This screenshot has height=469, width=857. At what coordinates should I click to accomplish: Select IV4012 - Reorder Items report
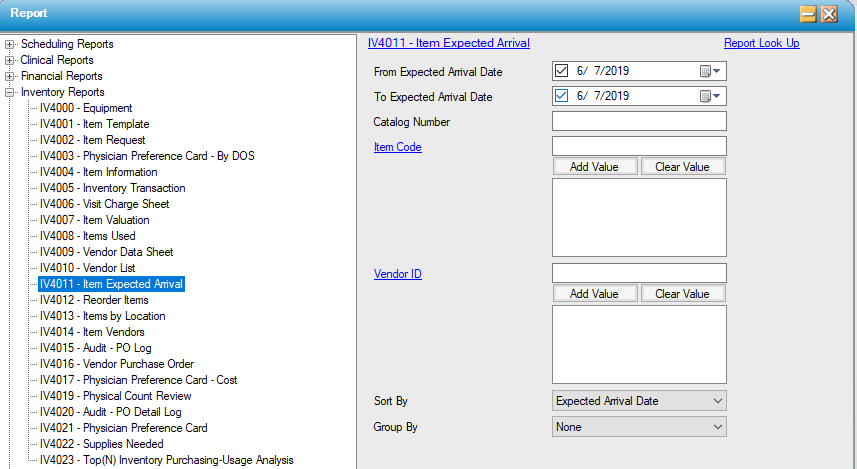point(94,300)
